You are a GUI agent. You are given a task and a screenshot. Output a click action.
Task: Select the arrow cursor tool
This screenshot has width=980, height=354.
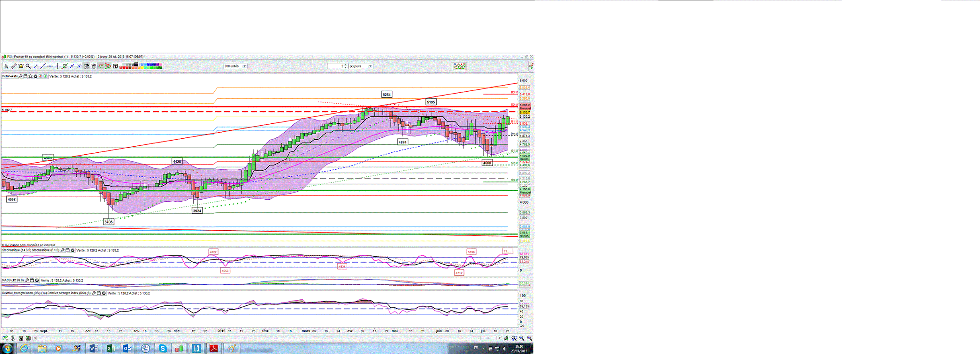[x=6, y=66]
